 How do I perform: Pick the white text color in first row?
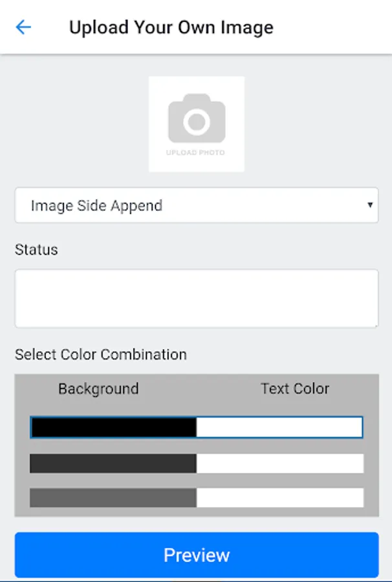point(279,427)
